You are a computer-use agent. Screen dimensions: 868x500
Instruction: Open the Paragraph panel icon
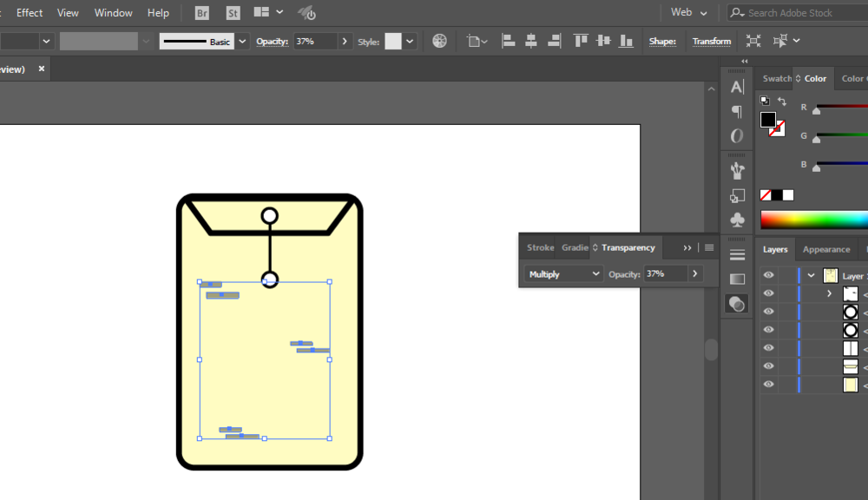tap(737, 111)
